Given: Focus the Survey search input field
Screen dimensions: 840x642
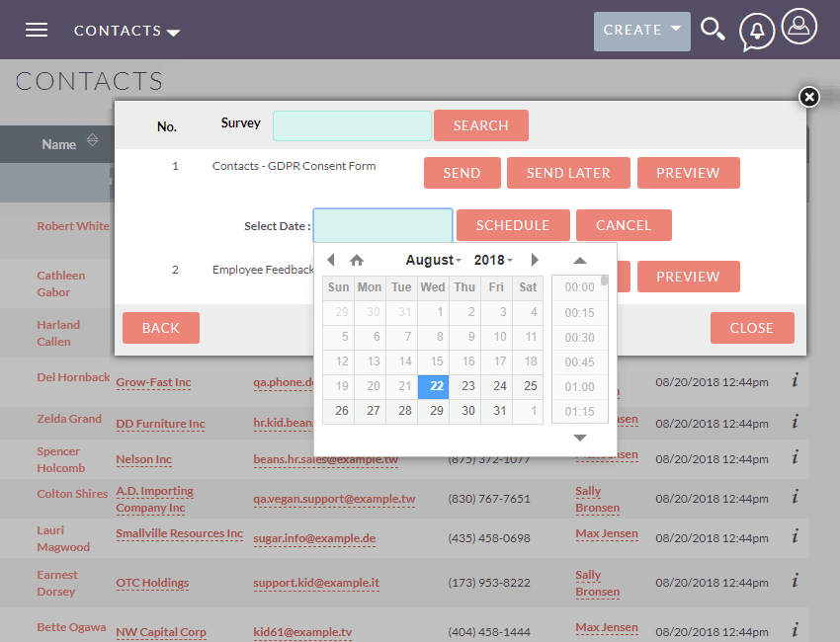Looking at the screenshot, I should [x=352, y=125].
